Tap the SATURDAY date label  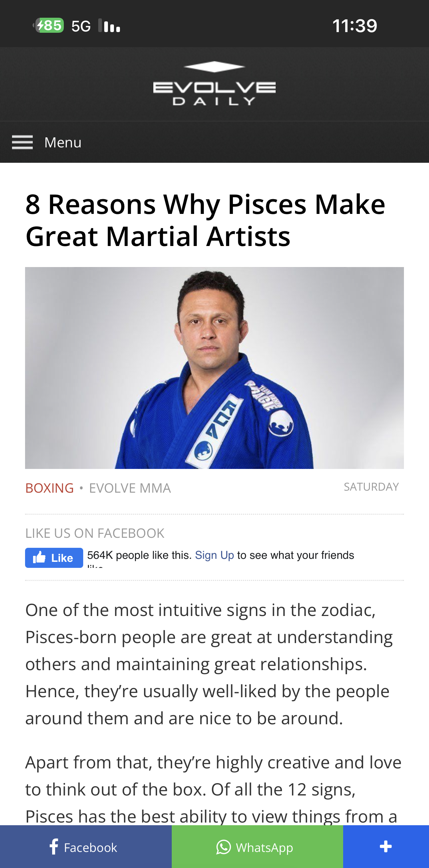371,487
